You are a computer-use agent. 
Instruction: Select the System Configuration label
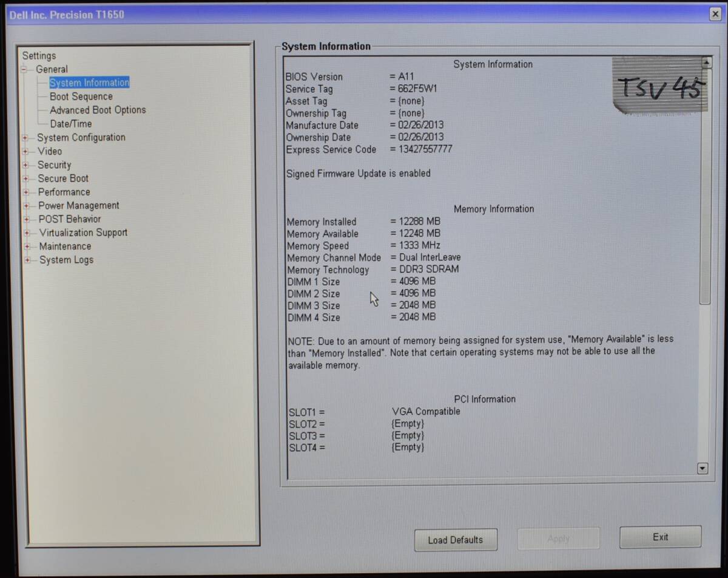click(81, 137)
